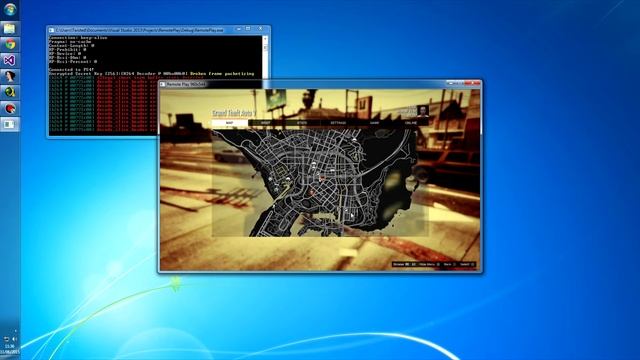
Task: Open the STATS tab in GTA menu
Action: click(302, 122)
